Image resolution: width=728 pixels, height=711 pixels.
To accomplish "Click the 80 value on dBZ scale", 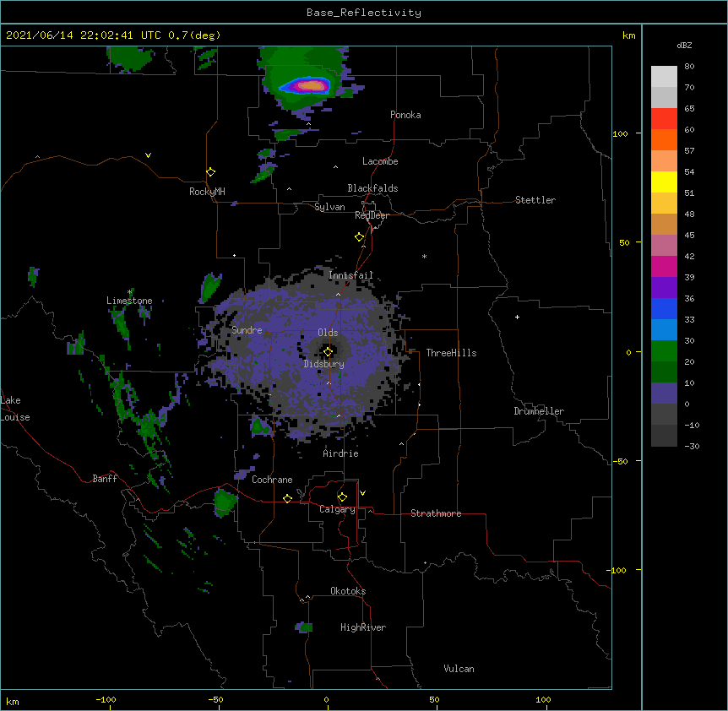I will coord(689,67).
